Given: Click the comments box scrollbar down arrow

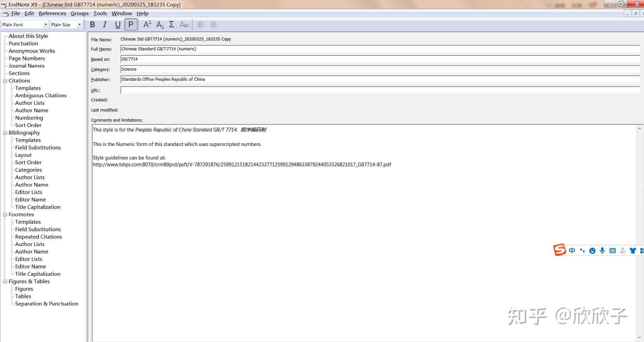Looking at the screenshot, I should [x=640, y=338].
